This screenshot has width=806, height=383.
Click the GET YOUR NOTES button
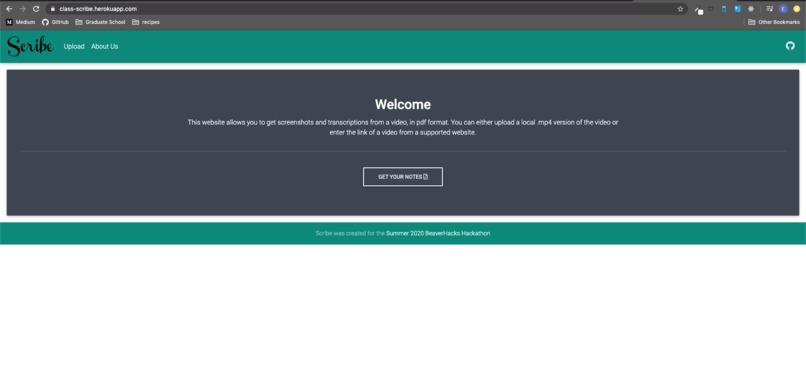(x=402, y=177)
